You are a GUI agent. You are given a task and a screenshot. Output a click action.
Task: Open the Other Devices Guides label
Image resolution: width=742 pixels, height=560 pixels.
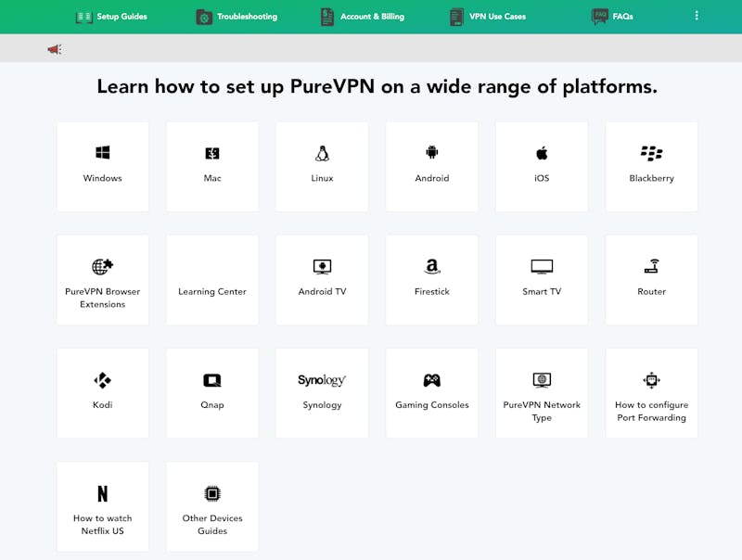tap(212, 525)
